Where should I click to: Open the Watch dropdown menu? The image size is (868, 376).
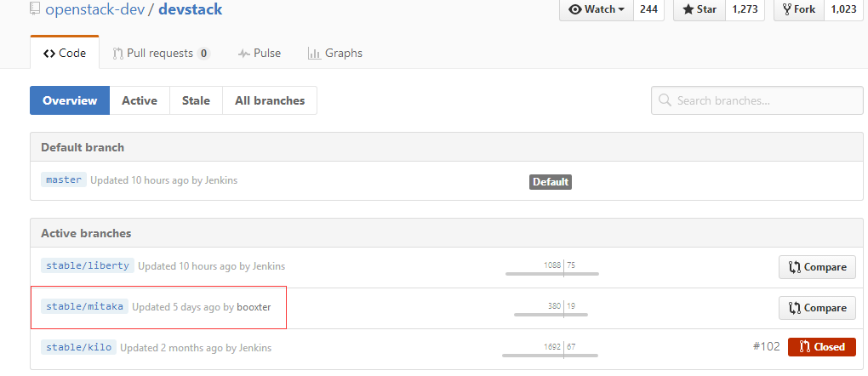[595, 9]
